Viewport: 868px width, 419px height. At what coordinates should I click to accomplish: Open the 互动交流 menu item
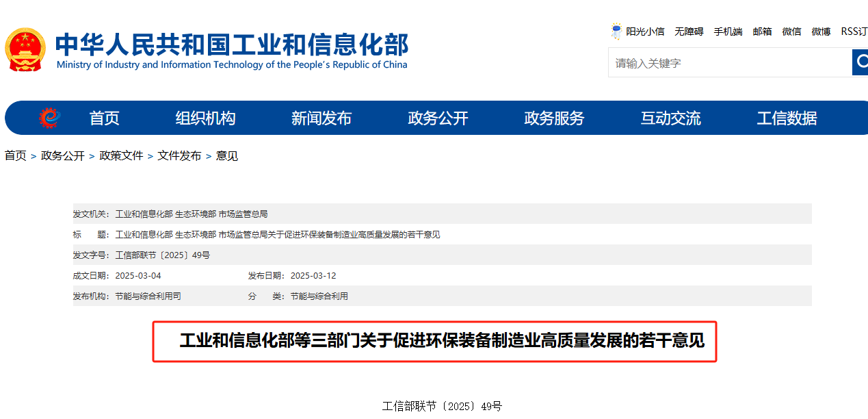pos(670,118)
